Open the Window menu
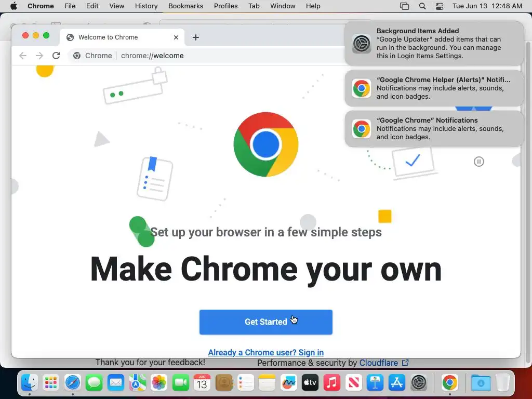The width and height of the screenshot is (532, 399). point(283,6)
